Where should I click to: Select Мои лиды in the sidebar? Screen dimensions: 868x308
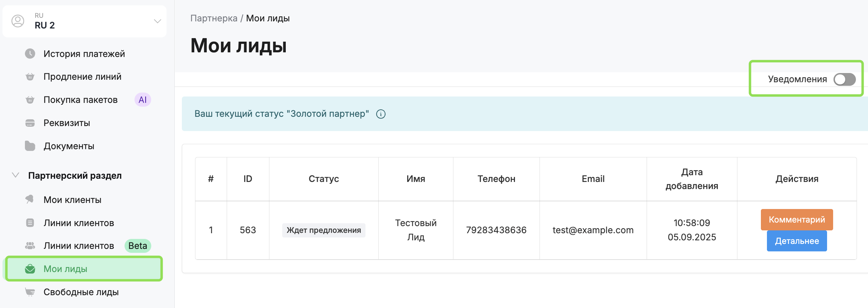coord(65,269)
